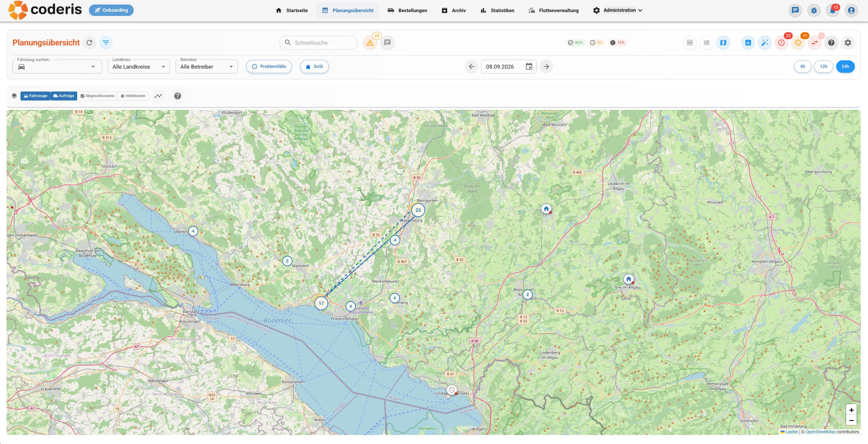Open the cluster marker 2 near Markdorf
Screen dimensions: 868x444
point(287,261)
